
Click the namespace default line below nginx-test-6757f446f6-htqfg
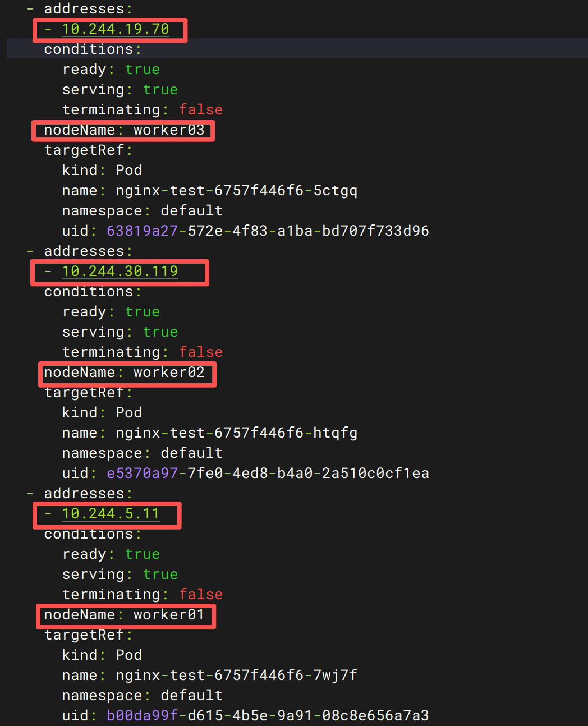coord(143,453)
